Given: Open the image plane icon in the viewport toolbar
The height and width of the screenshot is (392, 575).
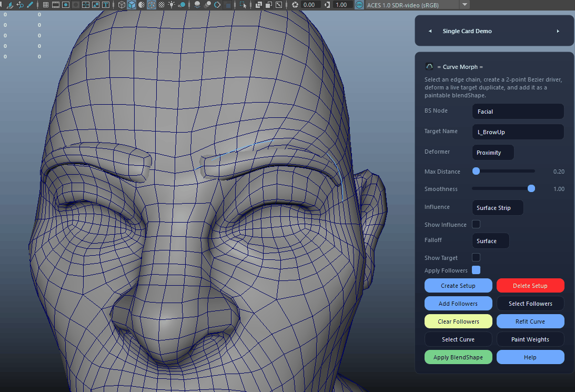Looking at the screenshot, I should (10, 5).
